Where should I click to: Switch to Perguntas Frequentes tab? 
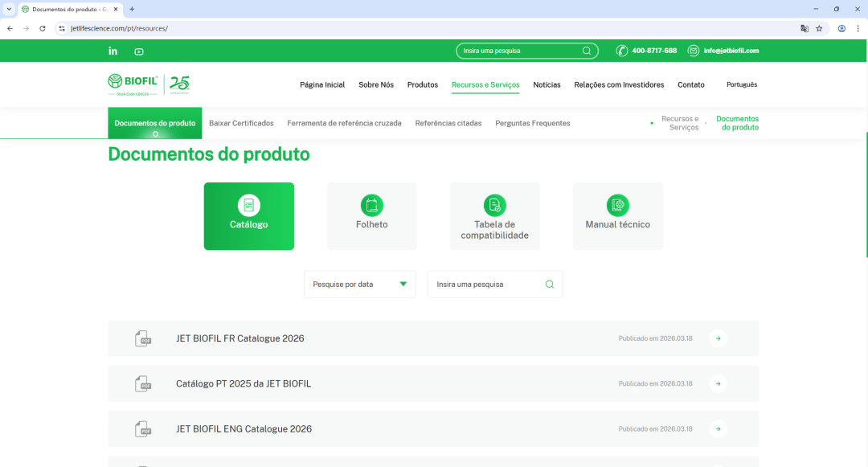(533, 124)
